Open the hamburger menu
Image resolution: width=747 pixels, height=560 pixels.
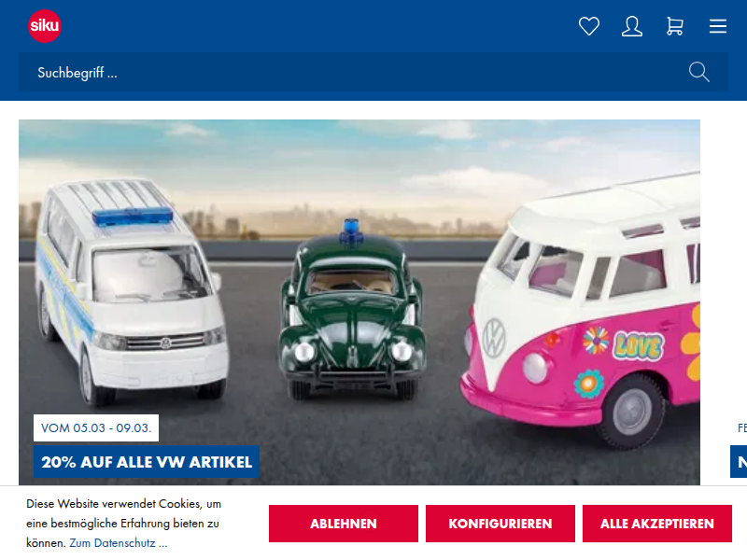[717, 26]
